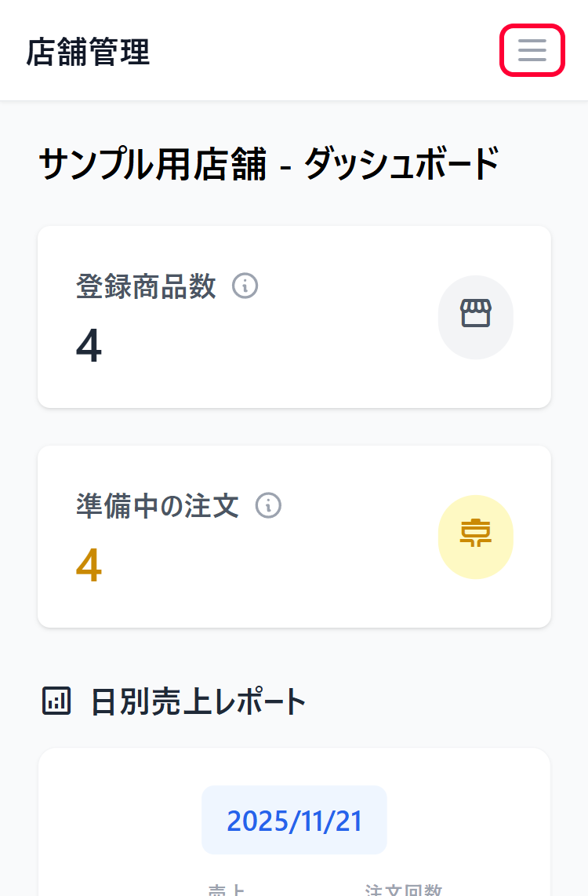Open the 準備中の注文 card
588x896 pixels.
tap(294, 537)
